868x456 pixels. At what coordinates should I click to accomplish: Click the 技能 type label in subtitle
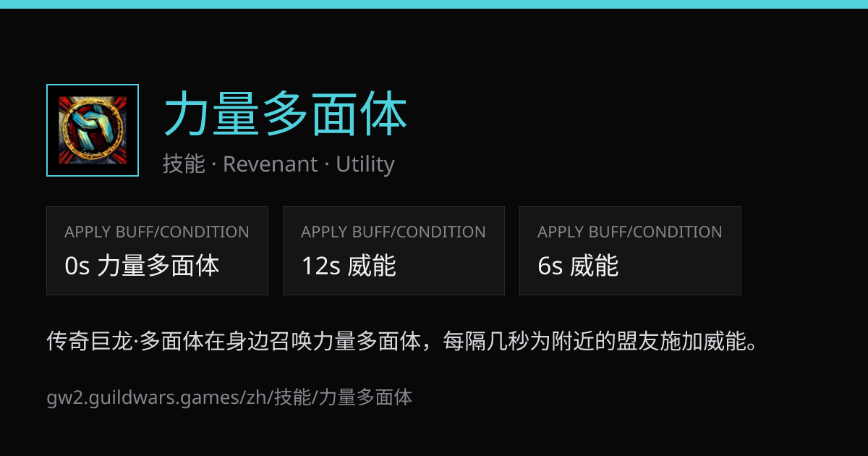(x=184, y=164)
